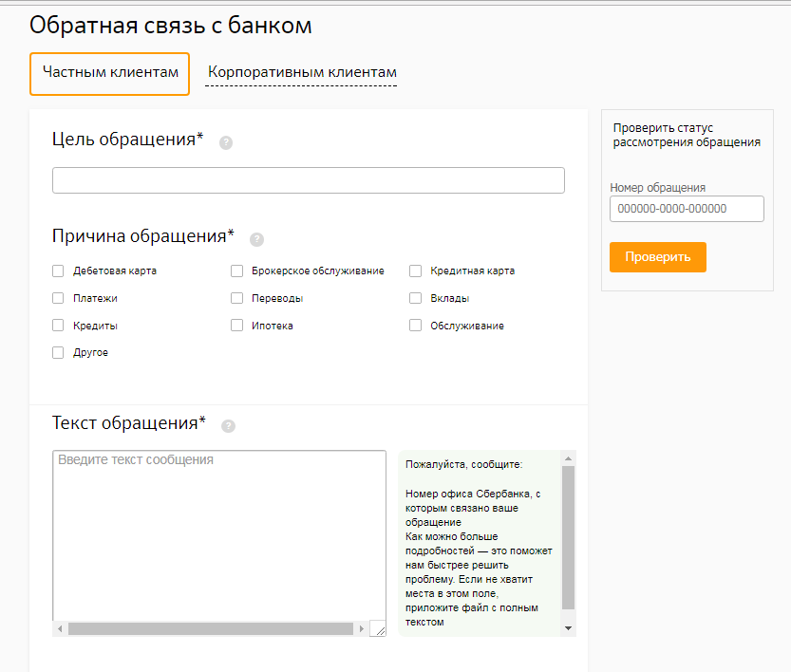
Task: Open the Корпоративным клиентам tab
Action: (x=302, y=73)
